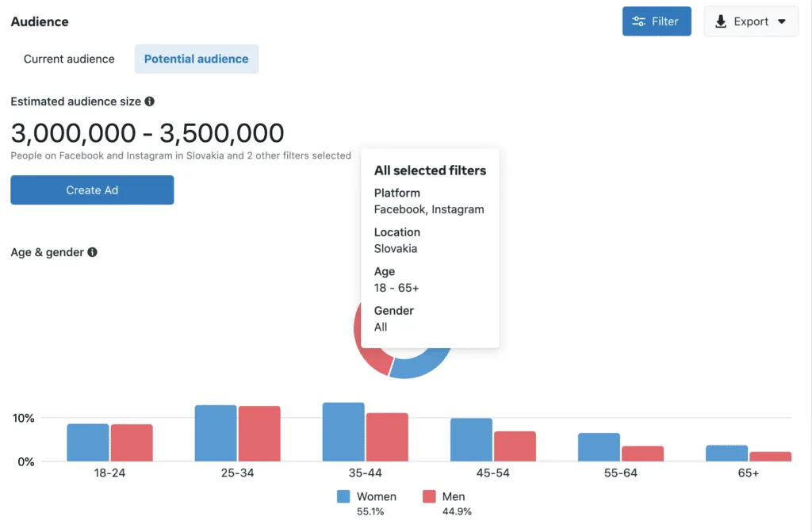Click the Men bar for ages 45-54

[515, 446]
